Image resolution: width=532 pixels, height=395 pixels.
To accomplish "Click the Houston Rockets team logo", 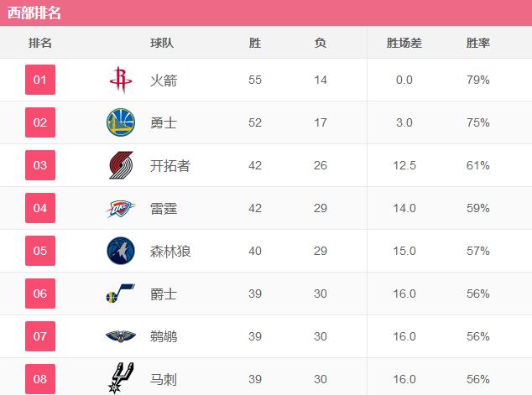I will 121,81.
